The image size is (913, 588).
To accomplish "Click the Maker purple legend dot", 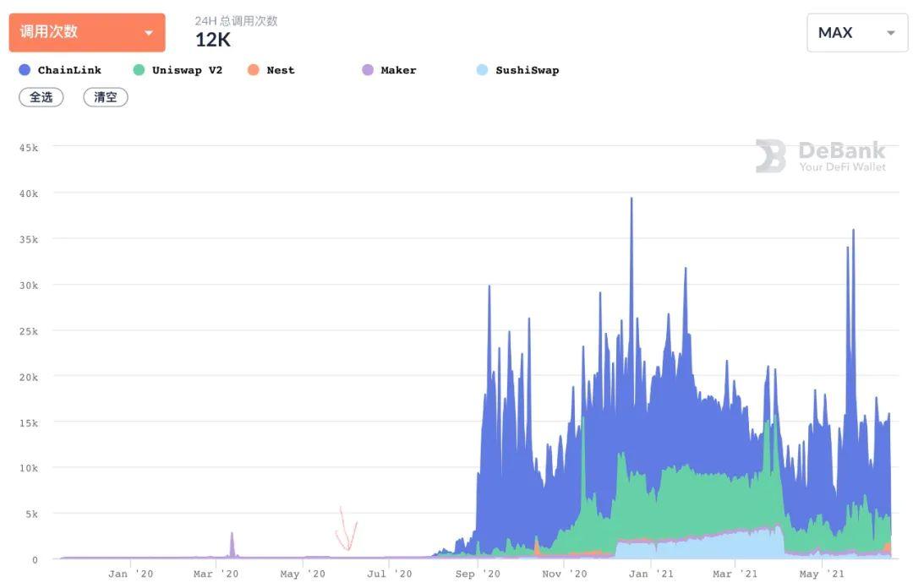I will pyautogui.click(x=368, y=70).
